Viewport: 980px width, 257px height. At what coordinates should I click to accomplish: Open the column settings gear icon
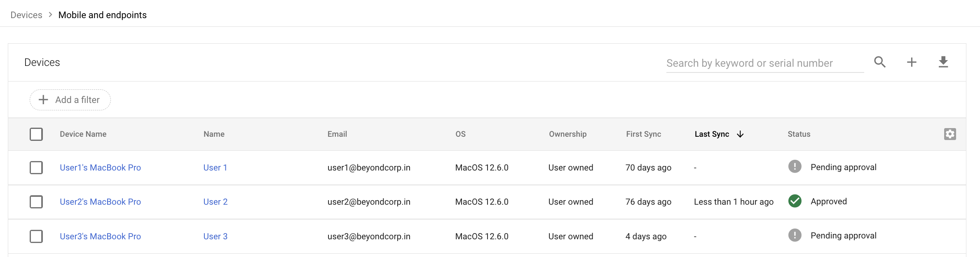point(950,134)
